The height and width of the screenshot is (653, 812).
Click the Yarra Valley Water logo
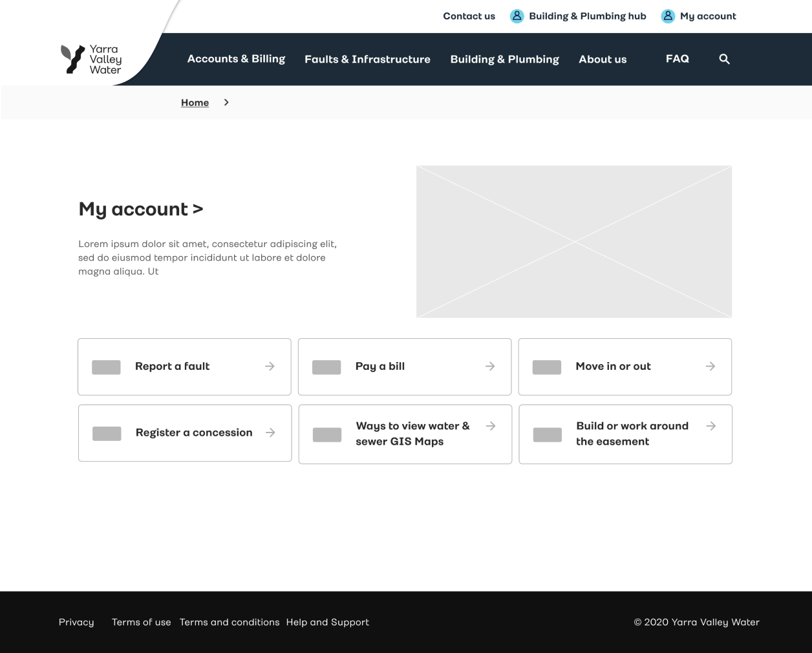coord(91,59)
